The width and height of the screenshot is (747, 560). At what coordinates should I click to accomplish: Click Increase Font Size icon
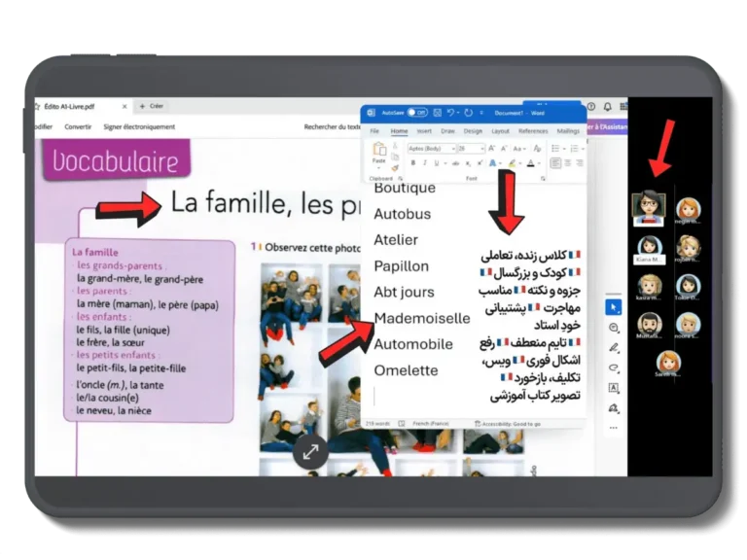[x=491, y=149]
